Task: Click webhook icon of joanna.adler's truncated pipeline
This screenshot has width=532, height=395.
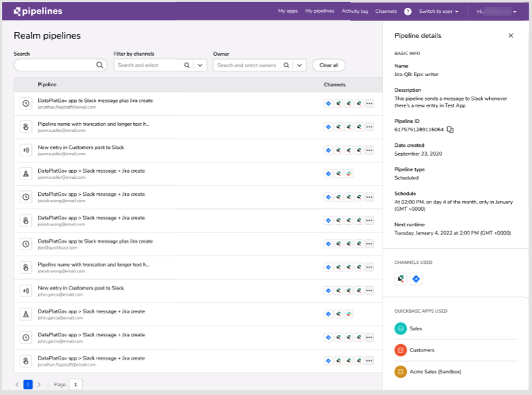Action: [26, 126]
